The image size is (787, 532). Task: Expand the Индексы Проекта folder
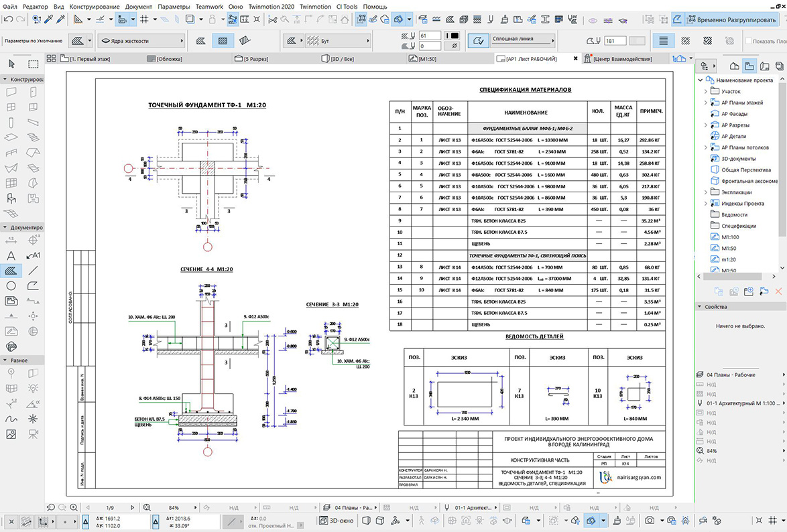[706, 203]
